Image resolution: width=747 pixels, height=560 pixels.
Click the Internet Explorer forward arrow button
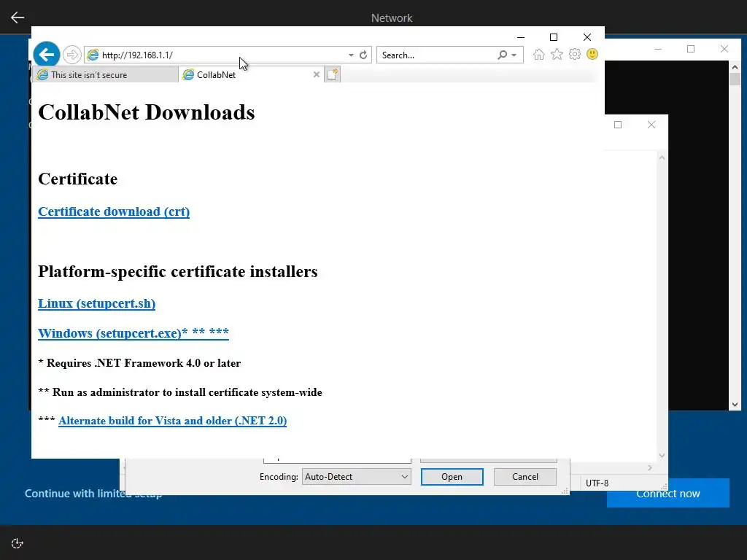click(x=72, y=55)
